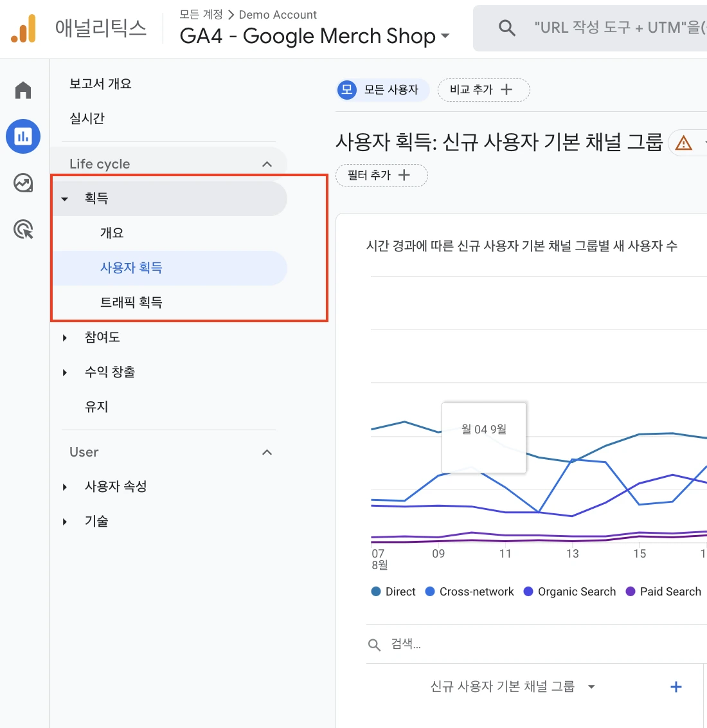Open the 실시간 report
Screen dimensions: 707x728
pos(87,119)
